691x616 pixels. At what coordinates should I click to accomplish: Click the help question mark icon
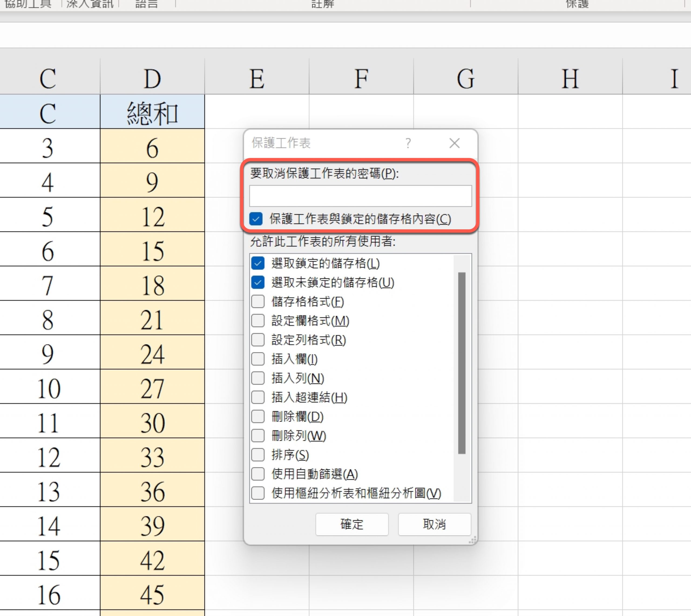pyautogui.click(x=408, y=143)
